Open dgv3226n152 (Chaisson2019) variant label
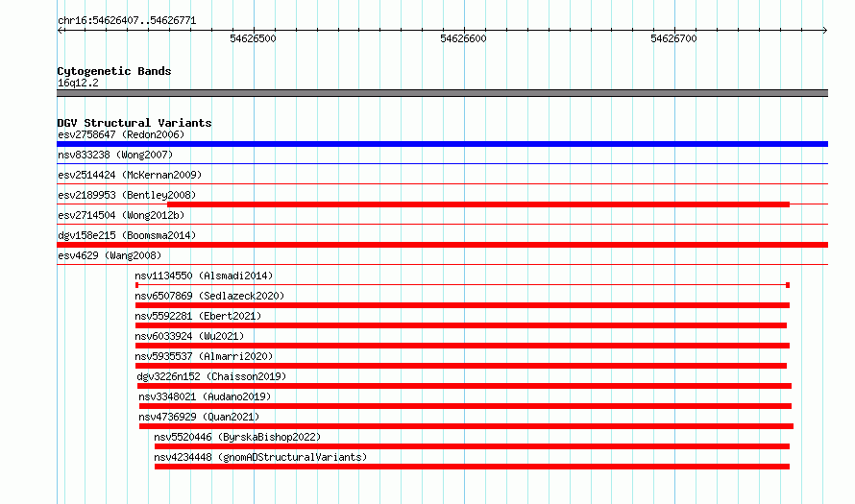 [x=211, y=376]
